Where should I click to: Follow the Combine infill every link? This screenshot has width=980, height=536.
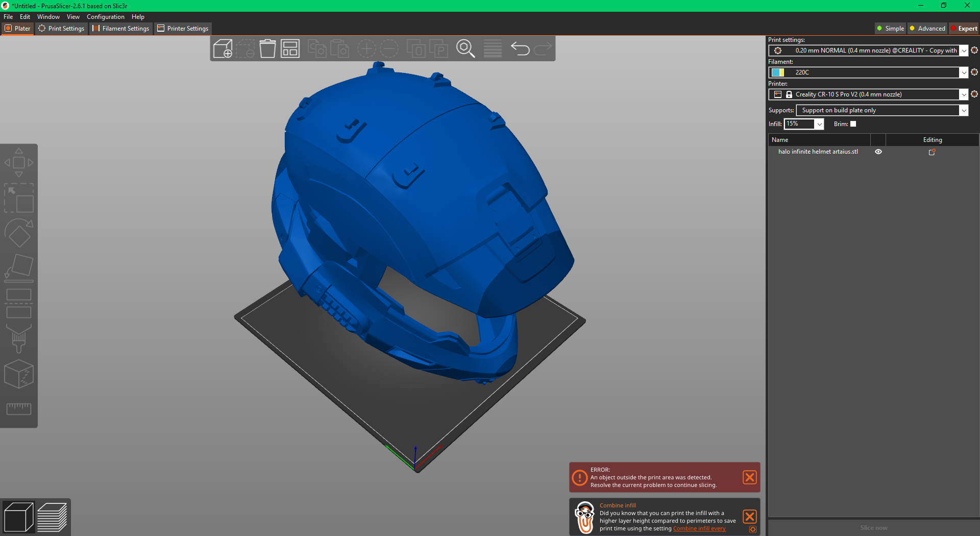coord(699,529)
